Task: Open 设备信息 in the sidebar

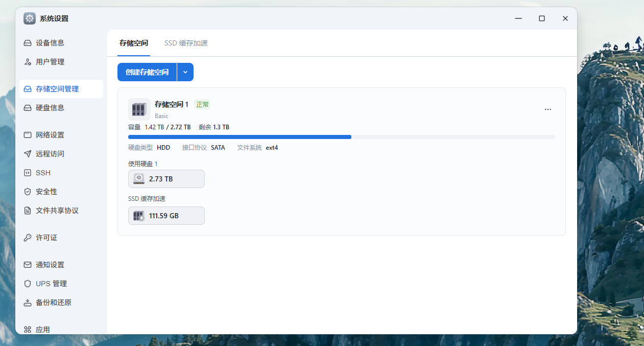Action: coord(61,43)
